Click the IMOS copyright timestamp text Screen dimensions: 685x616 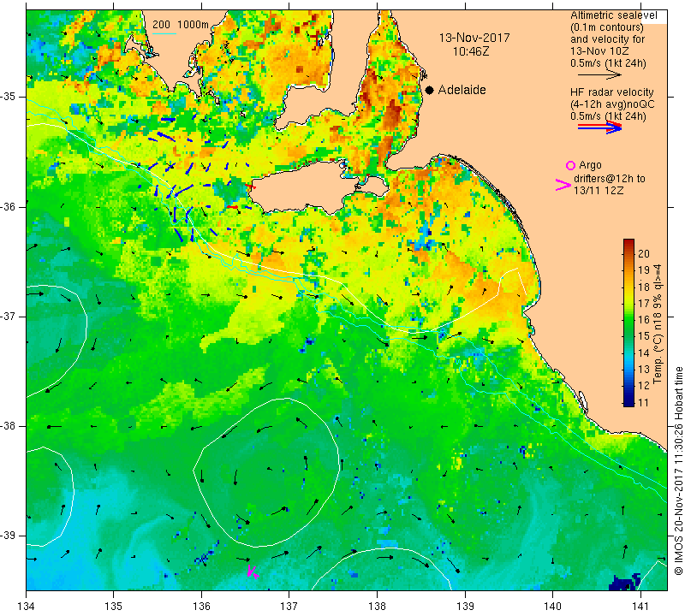click(678, 471)
